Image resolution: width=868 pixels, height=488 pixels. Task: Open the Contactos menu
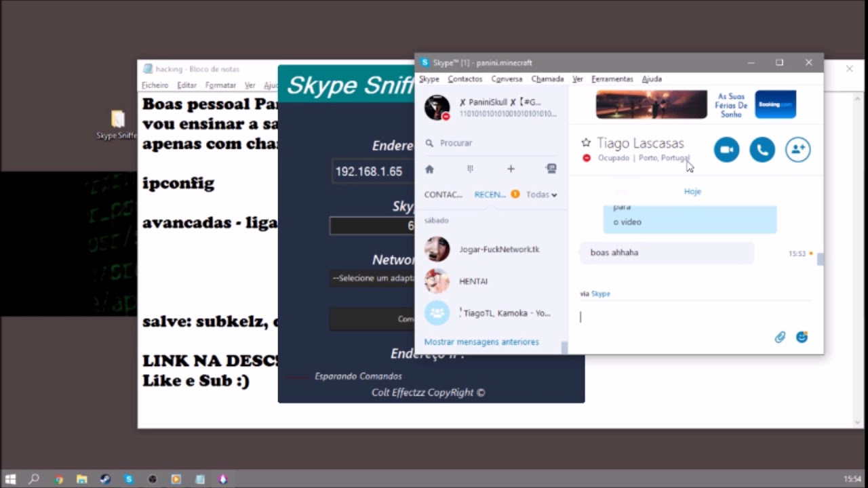[x=465, y=79]
